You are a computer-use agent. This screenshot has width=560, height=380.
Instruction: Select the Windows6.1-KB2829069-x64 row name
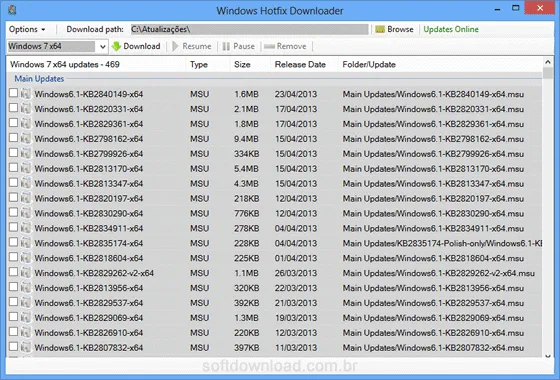pyautogui.click(x=89, y=318)
